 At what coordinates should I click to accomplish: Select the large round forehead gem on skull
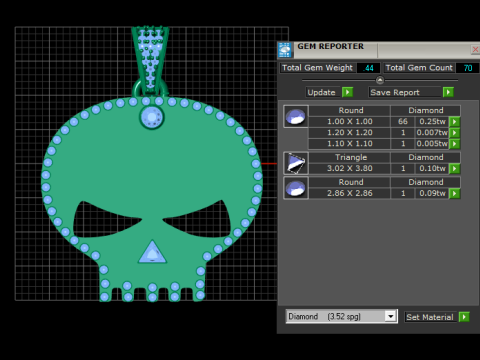152,117
